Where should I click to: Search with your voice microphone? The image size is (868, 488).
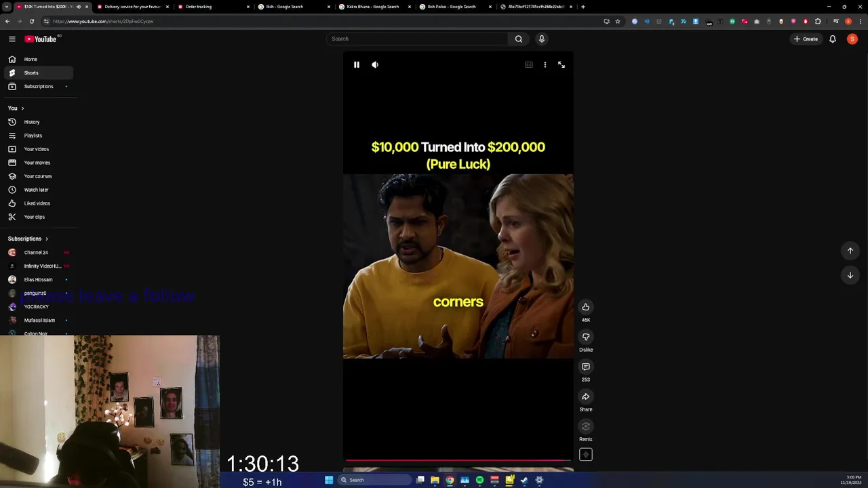pos(542,39)
